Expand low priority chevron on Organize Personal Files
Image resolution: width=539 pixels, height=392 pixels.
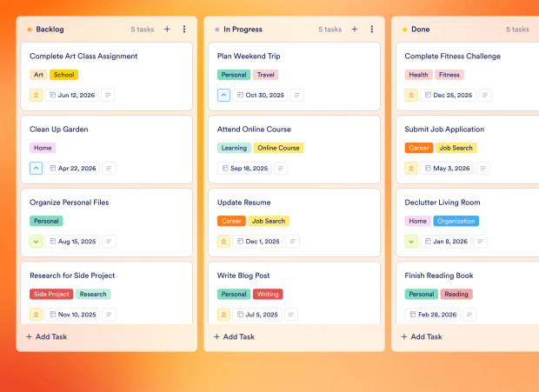pyautogui.click(x=36, y=241)
